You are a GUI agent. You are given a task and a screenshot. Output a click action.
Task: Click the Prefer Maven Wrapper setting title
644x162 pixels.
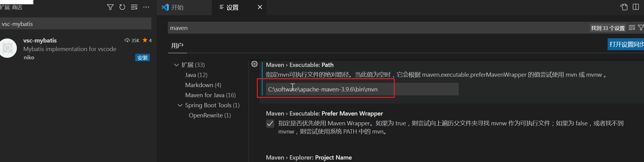pos(324,113)
